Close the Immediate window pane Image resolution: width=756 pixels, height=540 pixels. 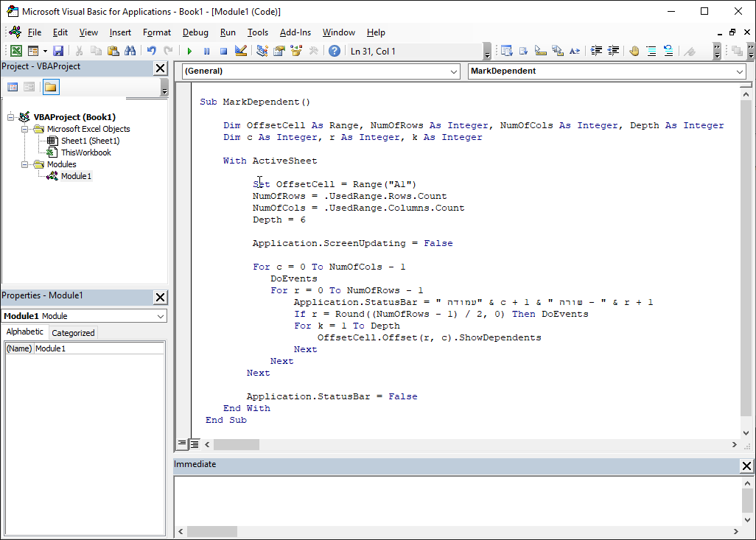(746, 466)
